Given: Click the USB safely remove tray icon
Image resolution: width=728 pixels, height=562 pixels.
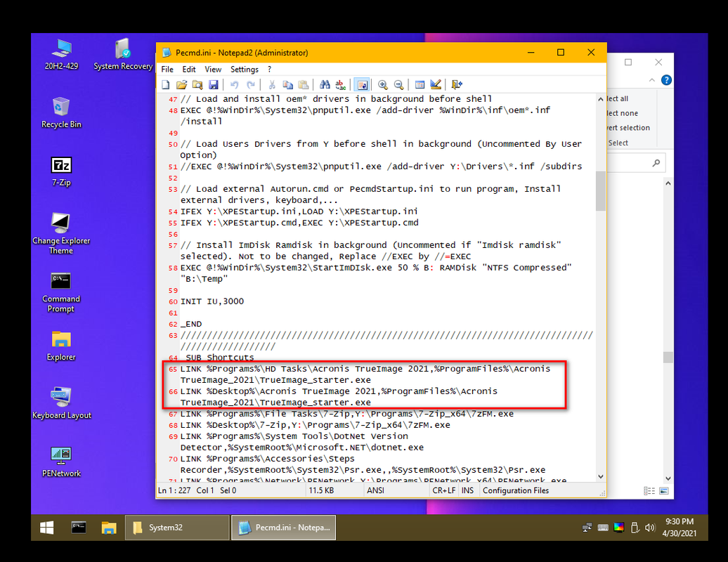Looking at the screenshot, I should [x=635, y=528].
